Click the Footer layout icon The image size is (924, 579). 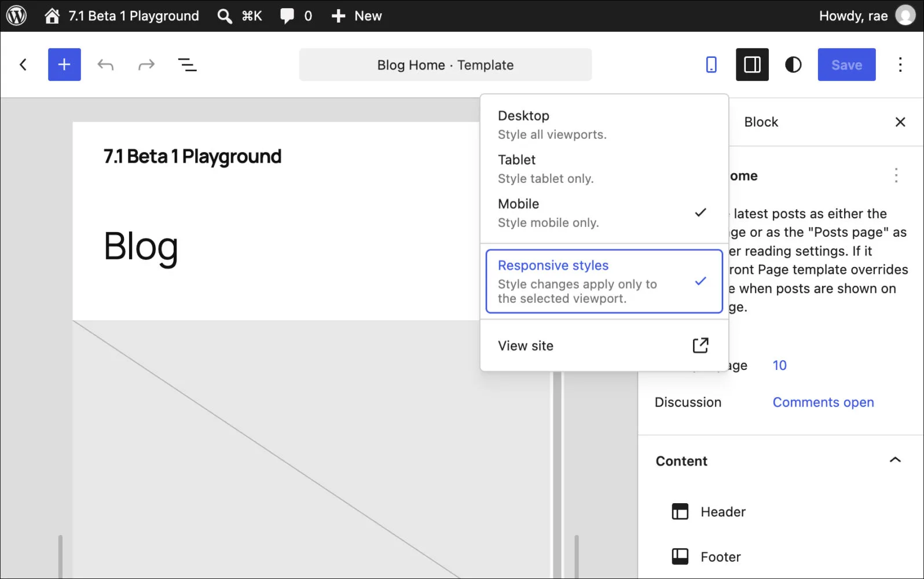(680, 557)
